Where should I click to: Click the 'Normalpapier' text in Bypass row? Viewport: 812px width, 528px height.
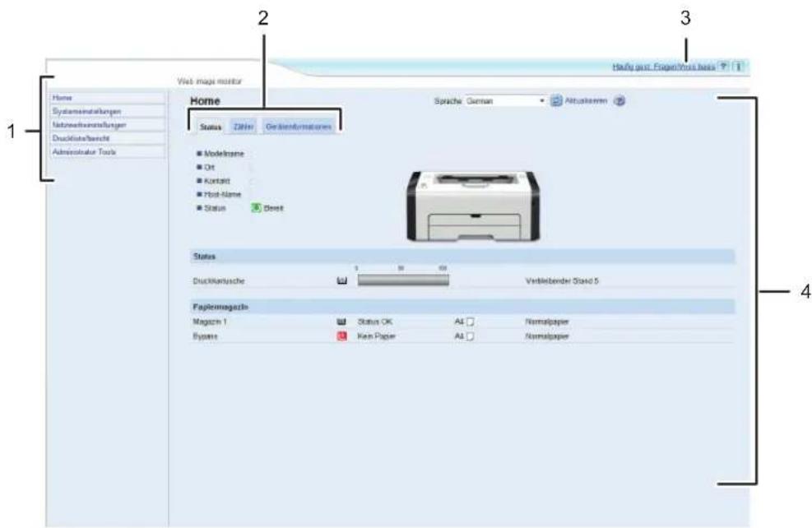[547, 336]
